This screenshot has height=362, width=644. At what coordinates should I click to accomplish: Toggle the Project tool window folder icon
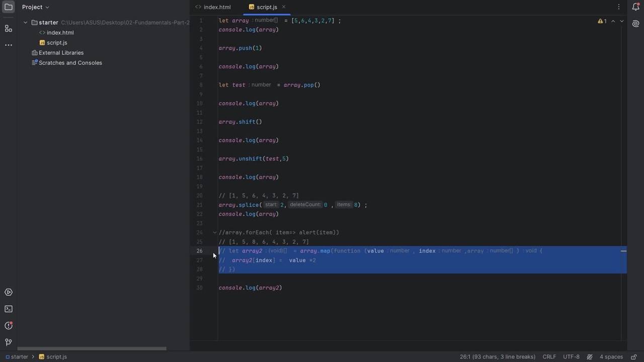[x=9, y=7]
